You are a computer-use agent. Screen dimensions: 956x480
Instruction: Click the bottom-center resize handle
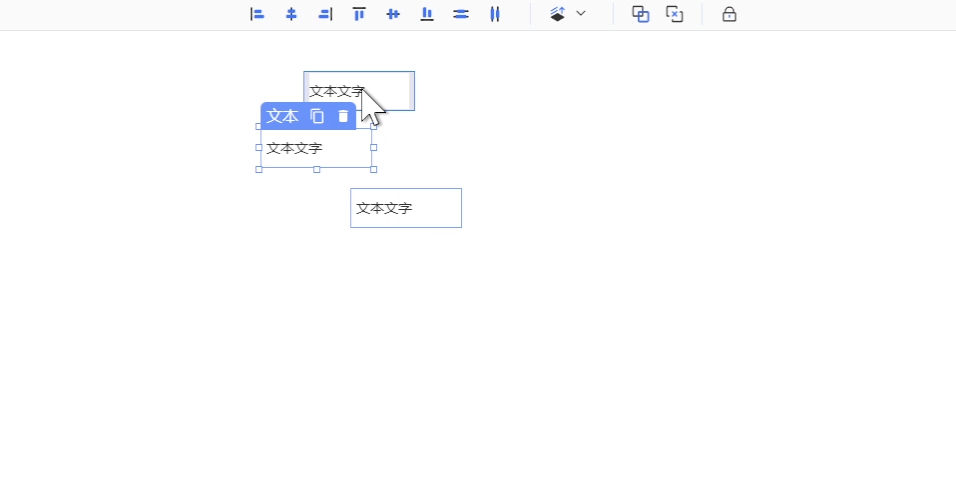(x=317, y=169)
